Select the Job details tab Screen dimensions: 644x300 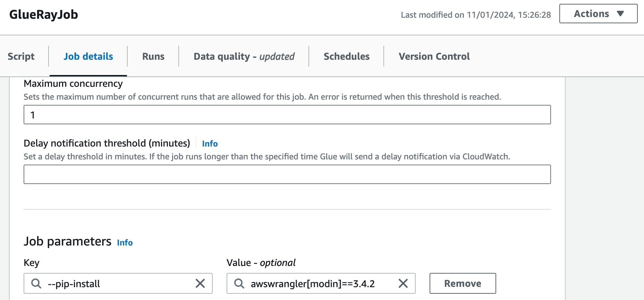click(x=88, y=56)
